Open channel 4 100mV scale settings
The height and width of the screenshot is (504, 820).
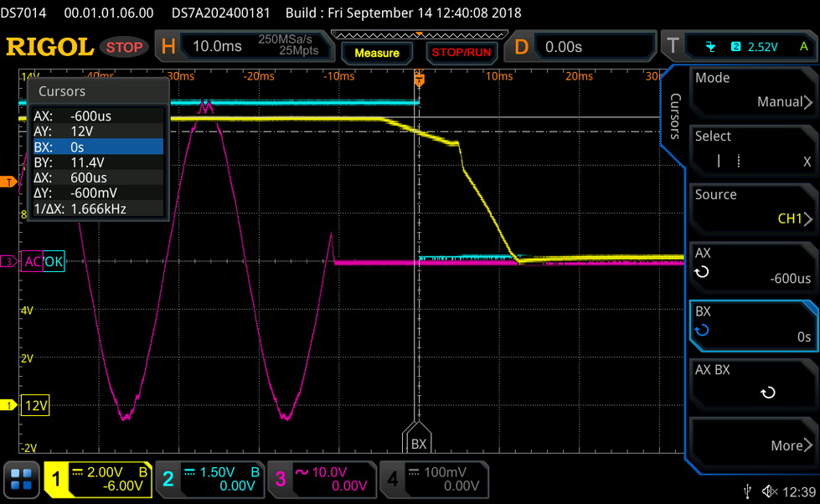point(446,479)
